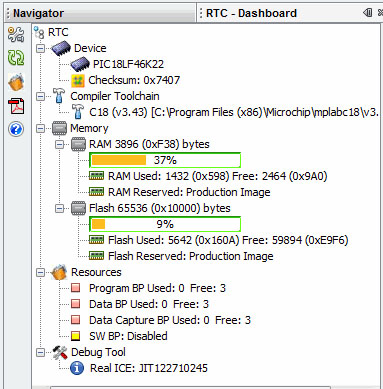Collapse the Debug Tool node

40,353
